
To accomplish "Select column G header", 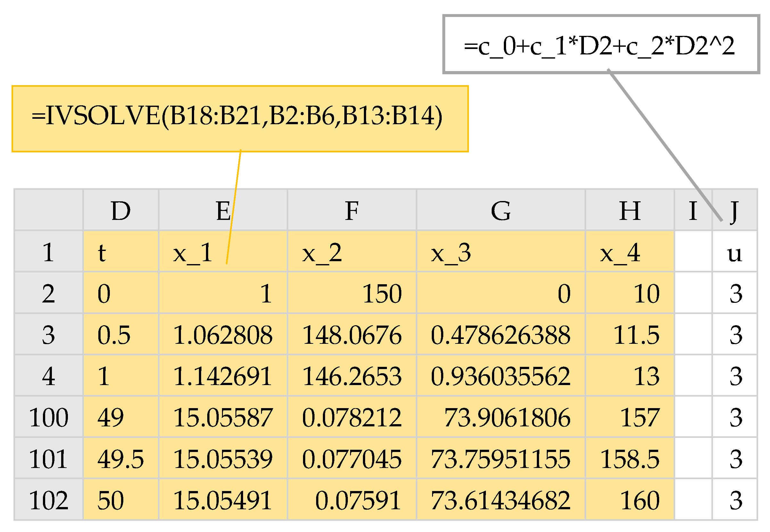I will (x=501, y=211).
